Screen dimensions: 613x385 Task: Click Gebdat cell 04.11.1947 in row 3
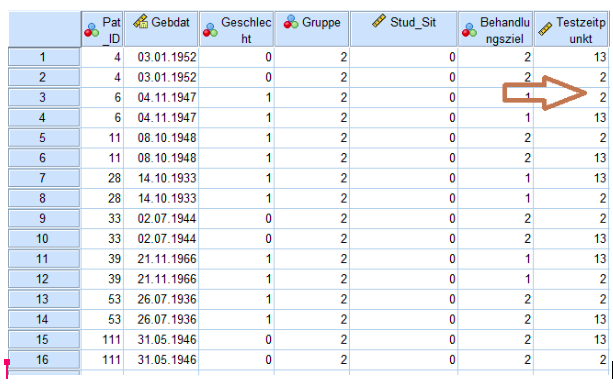point(161,97)
